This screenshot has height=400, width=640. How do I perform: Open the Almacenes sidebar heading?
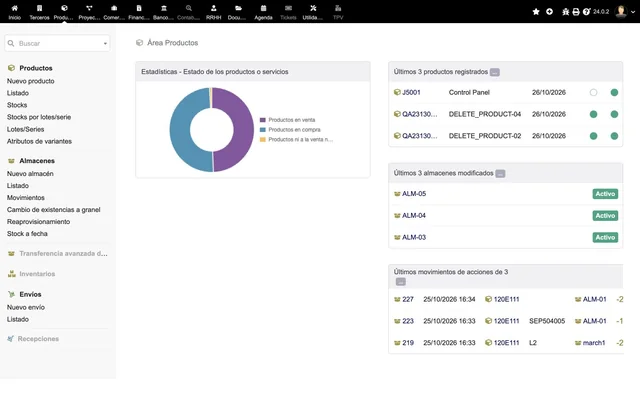tap(37, 161)
